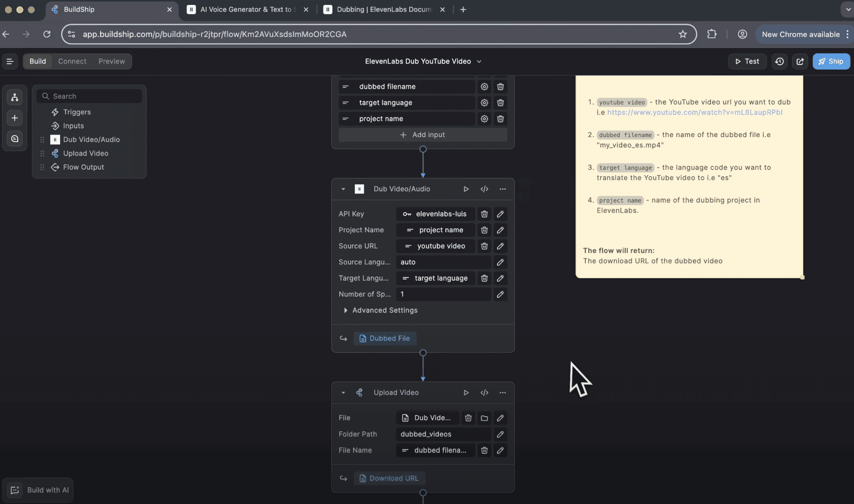Image resolution: width=854 pixels, height=504 pixels.
Task: Edit the Source URL field
Action: pos(500,246)
